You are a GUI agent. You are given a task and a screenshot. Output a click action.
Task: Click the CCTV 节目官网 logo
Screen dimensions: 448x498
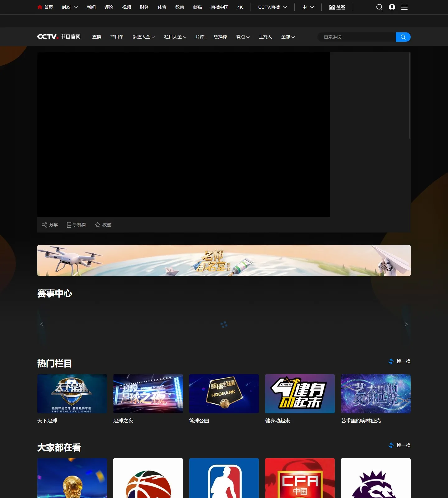point(59,37)
